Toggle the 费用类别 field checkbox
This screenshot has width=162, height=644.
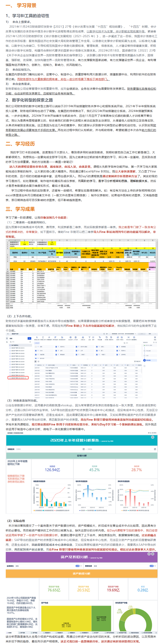tap(56, 354)
